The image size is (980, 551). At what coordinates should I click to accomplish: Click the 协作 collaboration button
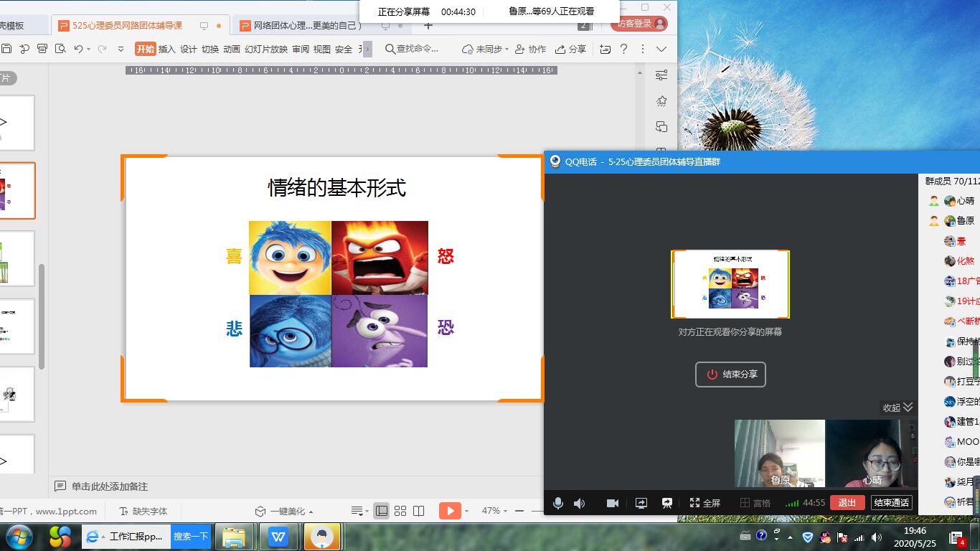[530, 49]
